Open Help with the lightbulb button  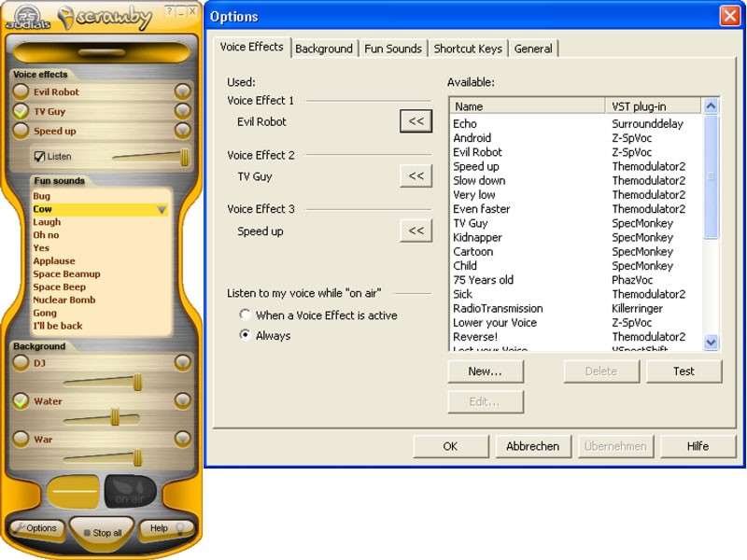coord(166,528)
